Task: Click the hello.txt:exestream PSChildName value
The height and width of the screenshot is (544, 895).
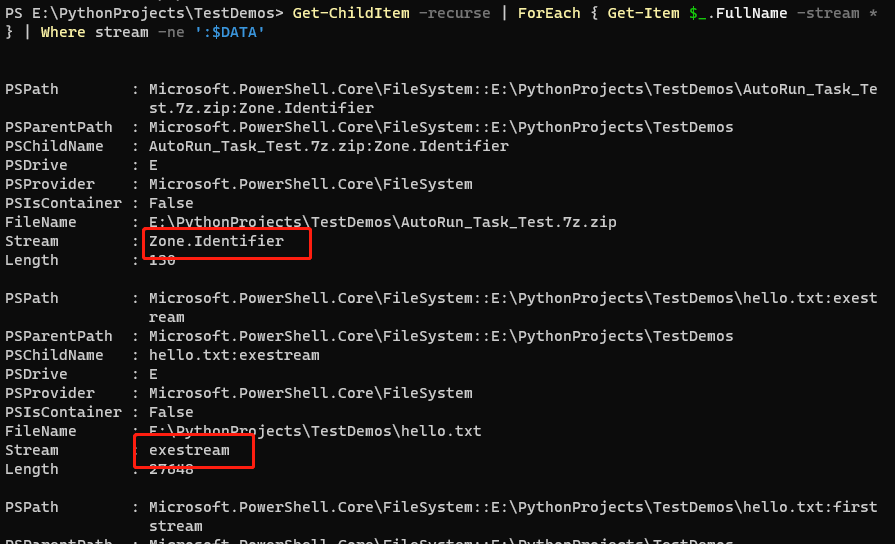Action: [x=235, y=356]
